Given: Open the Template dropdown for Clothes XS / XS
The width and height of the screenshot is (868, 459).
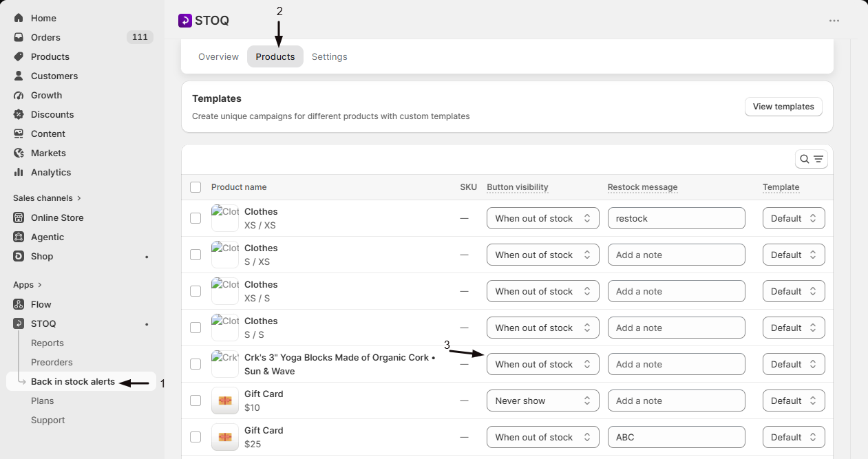Looking at the screenshot, I should click(794, 218).
